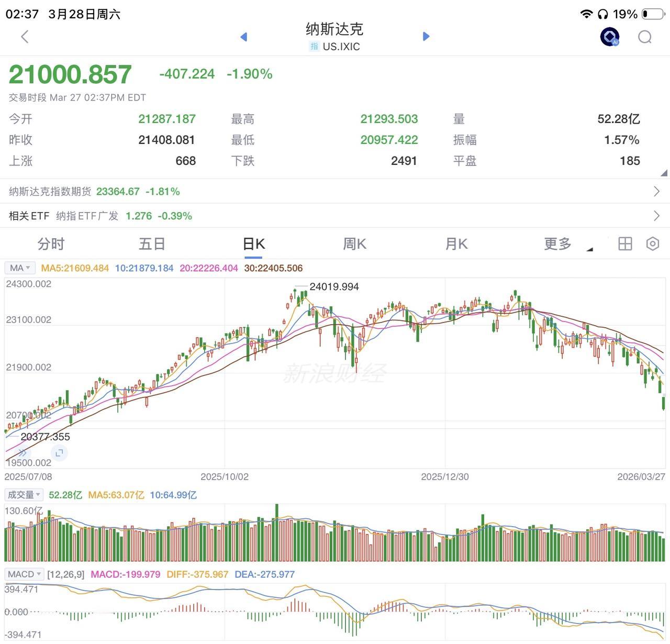Viewport: 670px width, 644px height.
Task: Open the 成交量 indicator dropdown
Action: [x=24, y=495]
